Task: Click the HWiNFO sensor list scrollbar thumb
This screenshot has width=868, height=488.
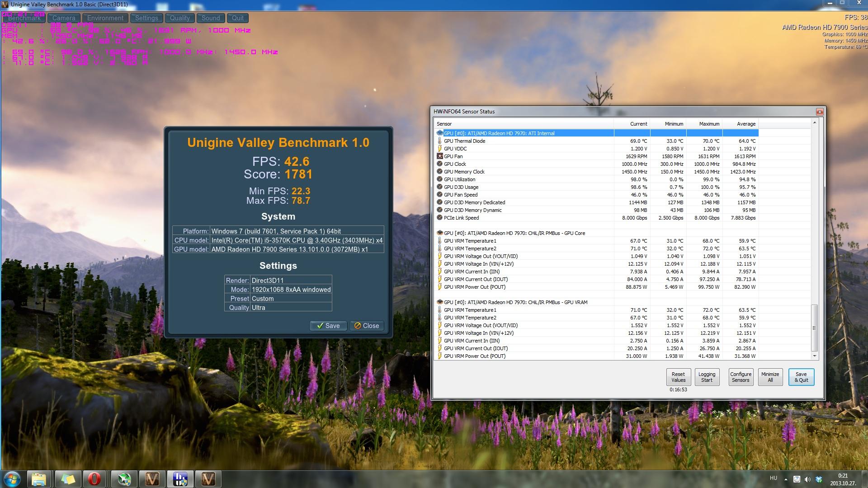Action: [x=815, y=328]
